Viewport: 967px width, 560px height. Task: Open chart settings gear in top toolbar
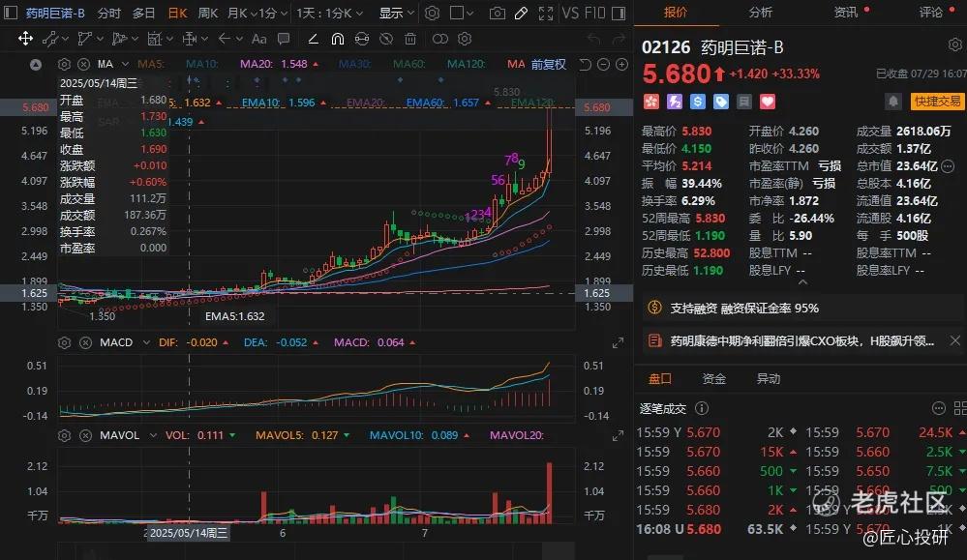[x=433, y=13]
